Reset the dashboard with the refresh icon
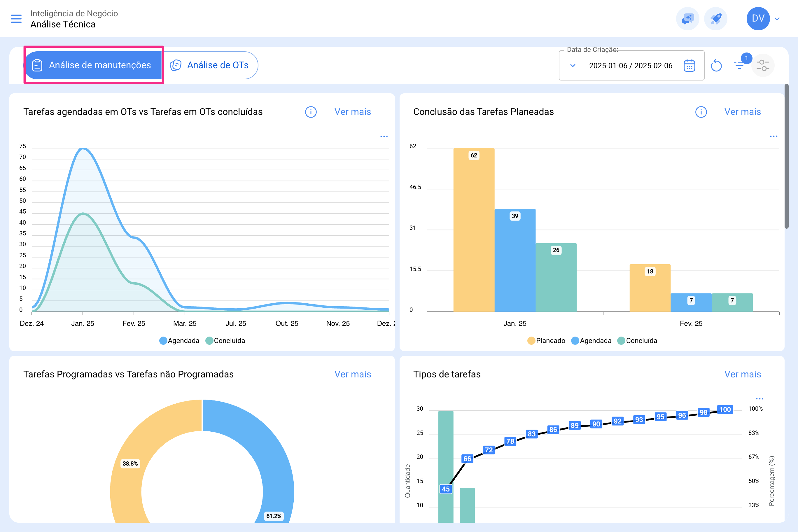Screen dimensions: 798x532 [716, 66]
